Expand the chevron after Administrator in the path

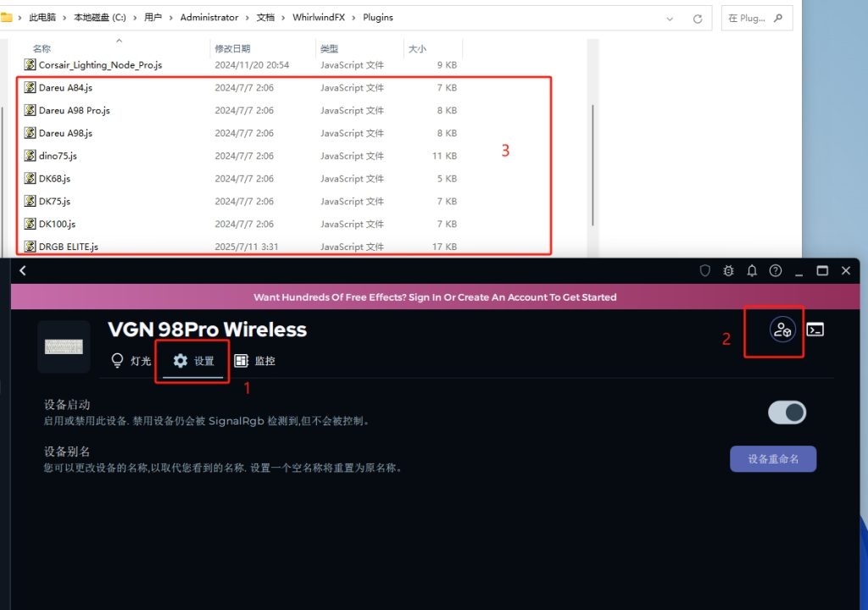point(247,18)
